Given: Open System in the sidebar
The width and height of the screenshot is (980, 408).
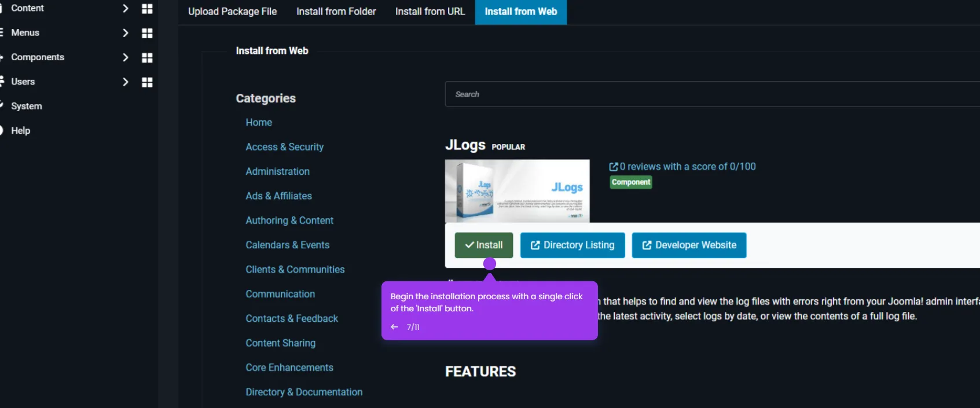Looking at the screenshot, I should pos(27,106).
